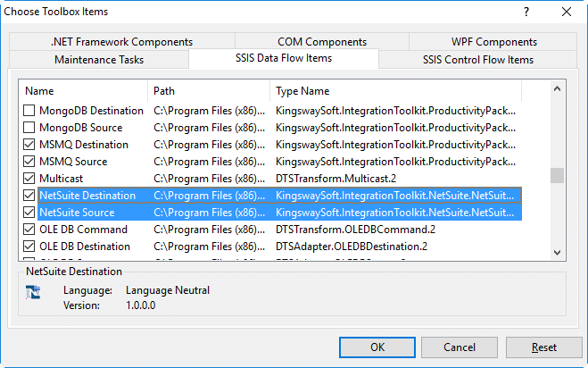Select the SSIS Data Flow Items tab
588x368 pixels.
coord(284,59)
